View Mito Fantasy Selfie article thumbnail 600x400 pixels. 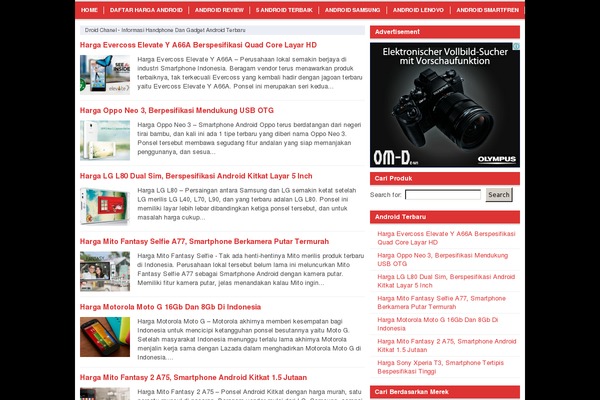tap(105, 271)
